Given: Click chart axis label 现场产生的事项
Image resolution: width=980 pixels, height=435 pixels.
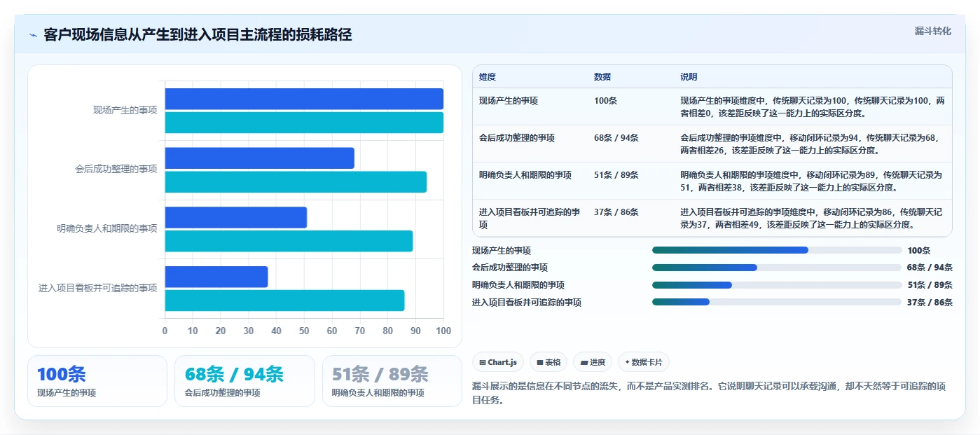Looking at the screenshot, I should (x=125, y=110).
